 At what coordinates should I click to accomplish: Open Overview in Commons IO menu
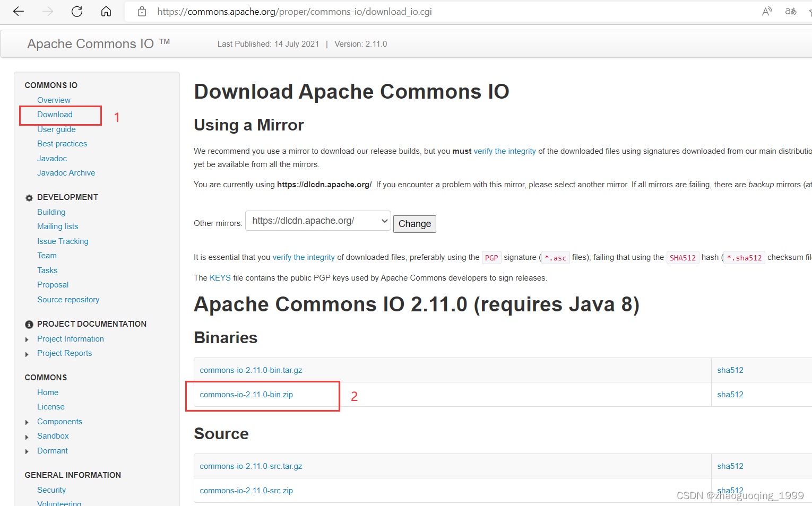coord(54,100)
